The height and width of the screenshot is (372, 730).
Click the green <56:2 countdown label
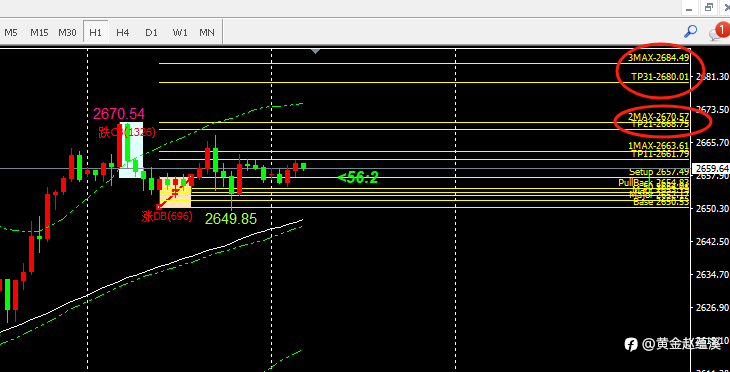[358, 177]
